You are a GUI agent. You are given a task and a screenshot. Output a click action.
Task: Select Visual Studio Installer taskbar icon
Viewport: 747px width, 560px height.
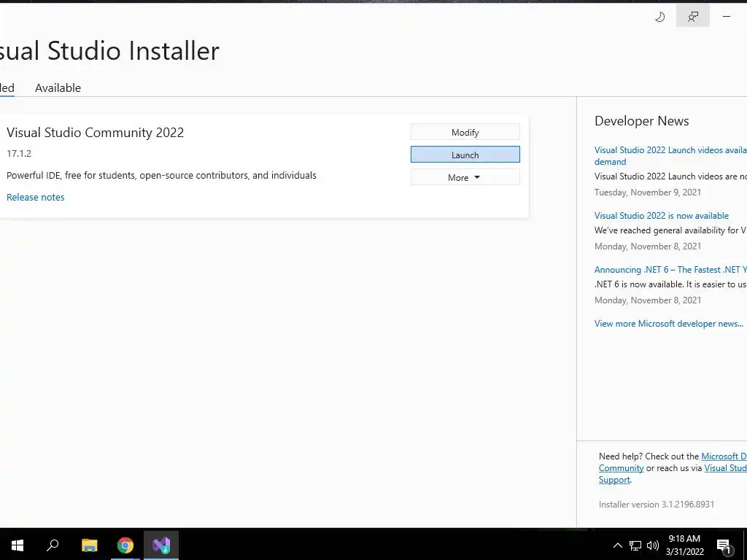tap(161, 545)
